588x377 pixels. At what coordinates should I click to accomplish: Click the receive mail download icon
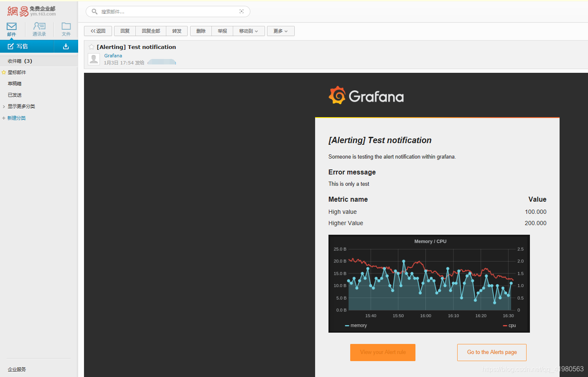click(66, 46)
